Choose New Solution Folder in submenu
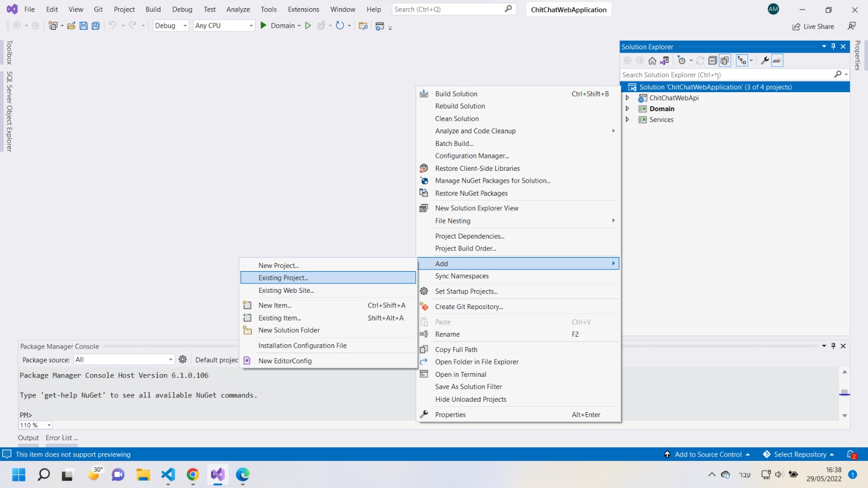The width and height of the screenshot is (868, 488). (328, 330)
